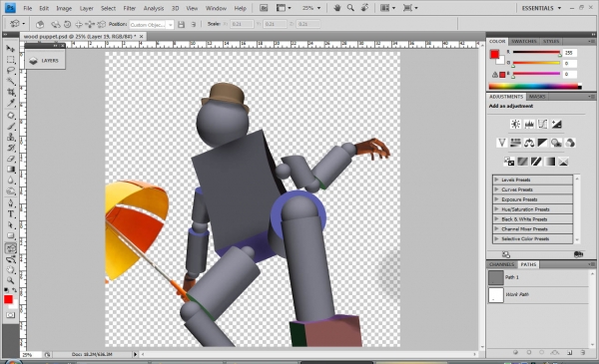Select the Pen tool
599x364 pixels.
tap(10, 203)
